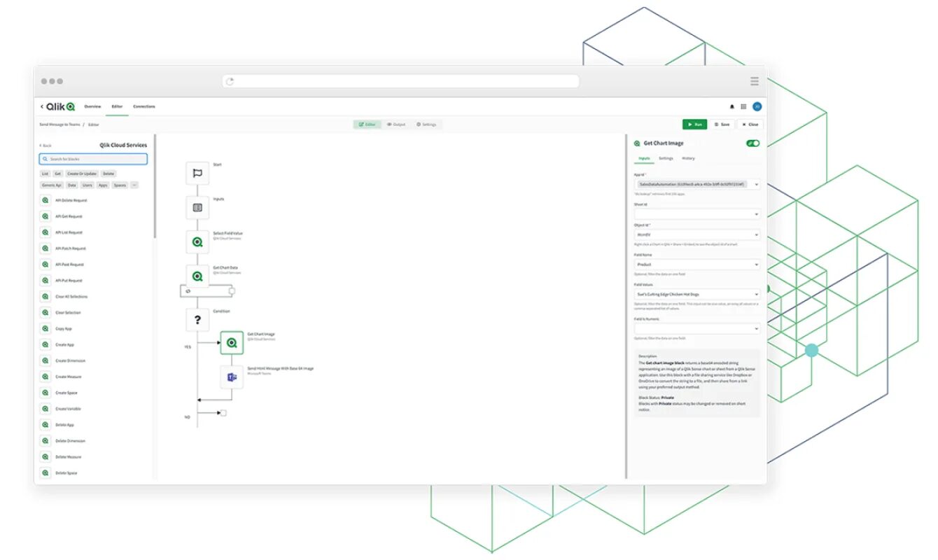Image resolution: width=938 pixels, height=560 pixels.
Task: Open the center Settings view tab
Action: pos(426,125)
